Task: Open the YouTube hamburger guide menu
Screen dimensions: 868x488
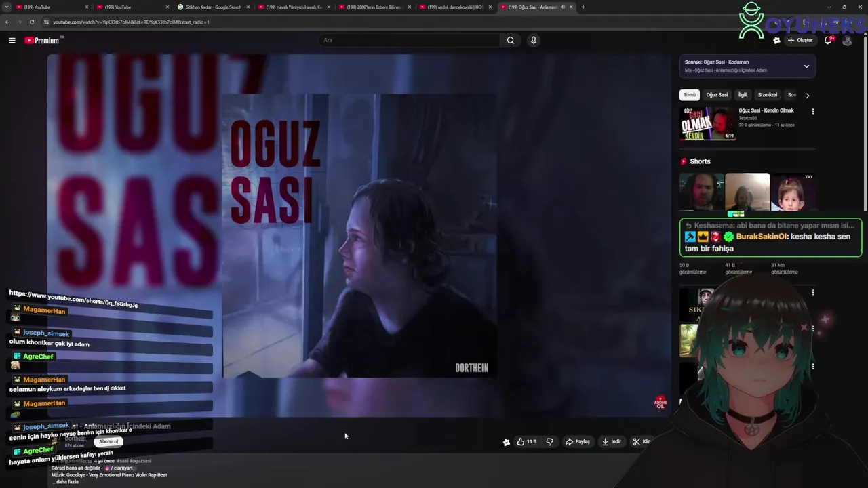Action: point(12,41)
